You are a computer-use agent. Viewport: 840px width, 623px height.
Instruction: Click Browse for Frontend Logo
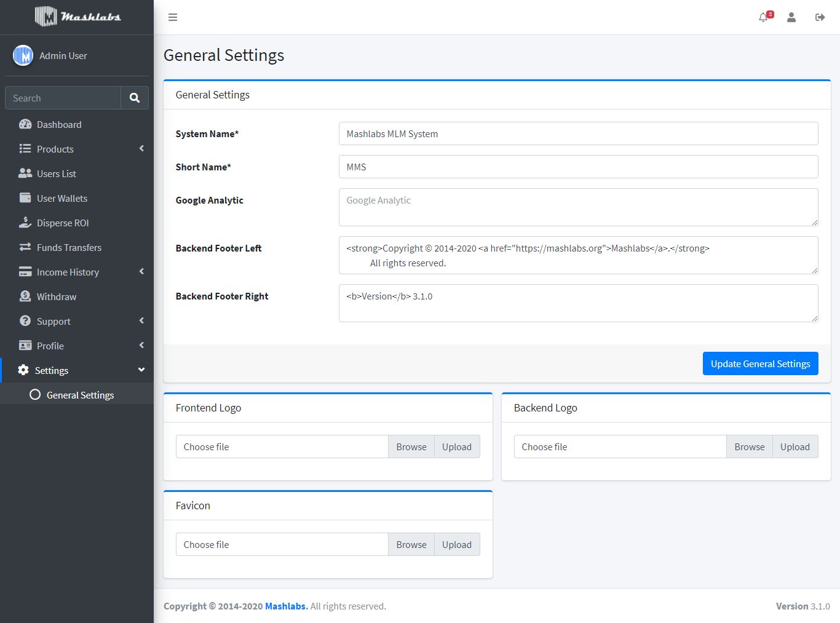411,447
